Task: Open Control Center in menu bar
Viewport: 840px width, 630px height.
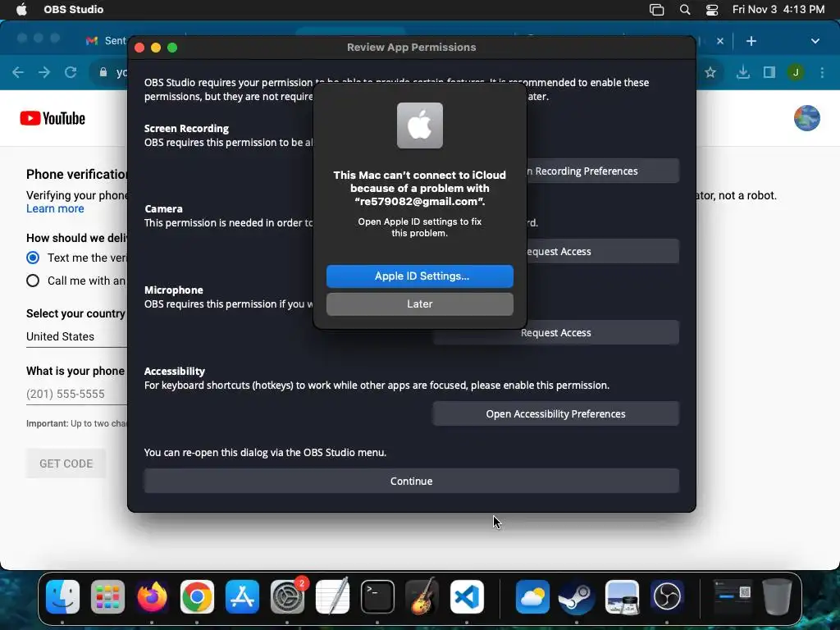Action: tap(712, 9)
